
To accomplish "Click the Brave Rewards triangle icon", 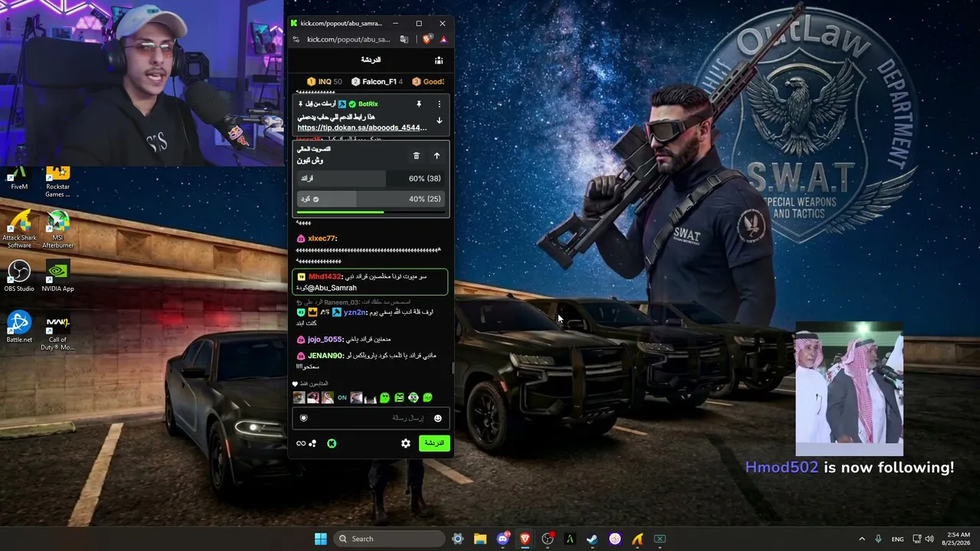I will [443, 39].
